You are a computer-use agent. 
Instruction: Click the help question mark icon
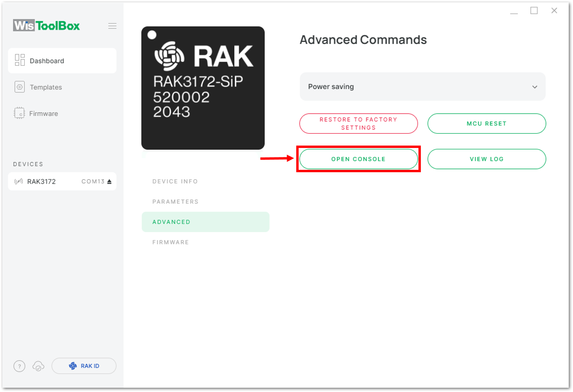[x=19, y=366]
